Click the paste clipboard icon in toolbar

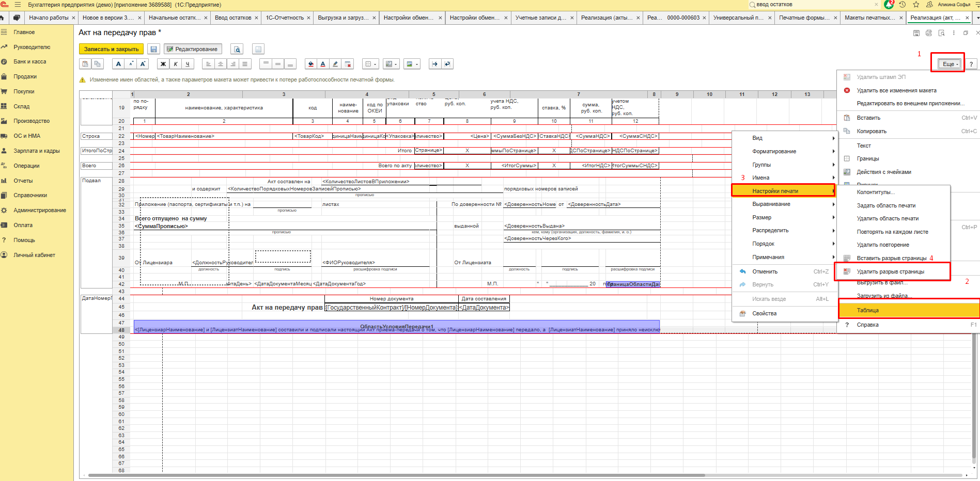coord(85,64)
